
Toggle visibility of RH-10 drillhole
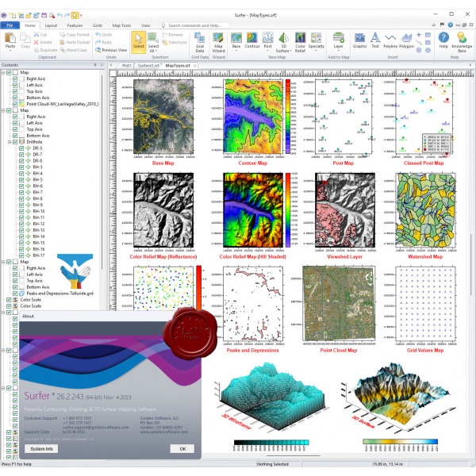point(22,211)
